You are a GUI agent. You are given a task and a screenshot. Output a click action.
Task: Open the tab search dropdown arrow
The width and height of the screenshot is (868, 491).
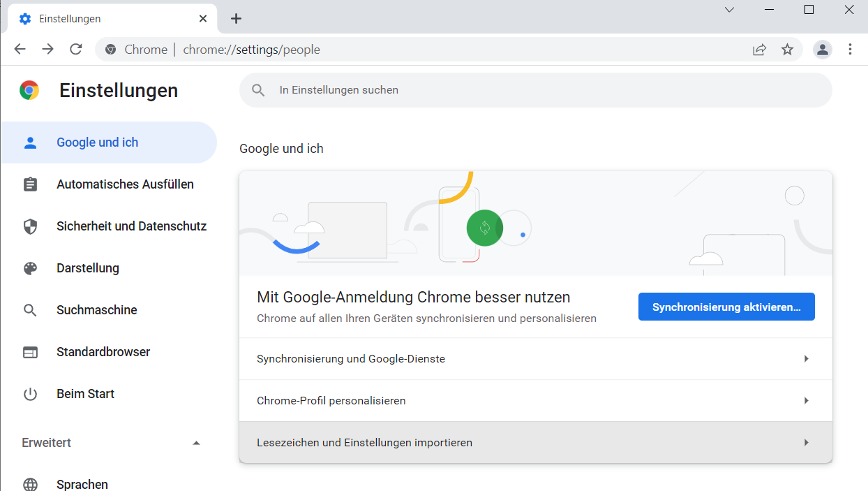point(729,10)
